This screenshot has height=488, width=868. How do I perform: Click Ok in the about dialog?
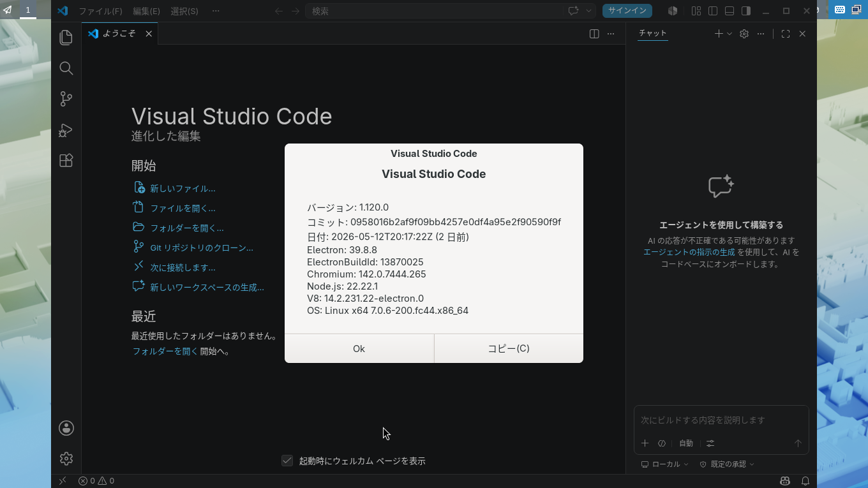point(359,348)
